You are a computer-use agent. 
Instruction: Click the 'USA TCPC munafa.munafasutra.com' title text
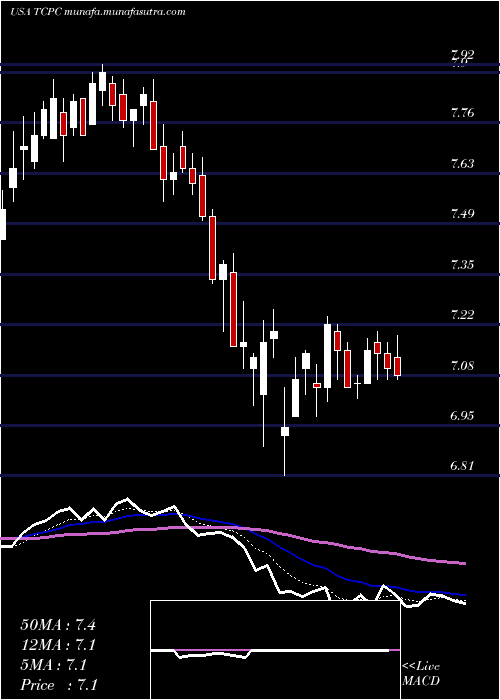click(97, 12)
